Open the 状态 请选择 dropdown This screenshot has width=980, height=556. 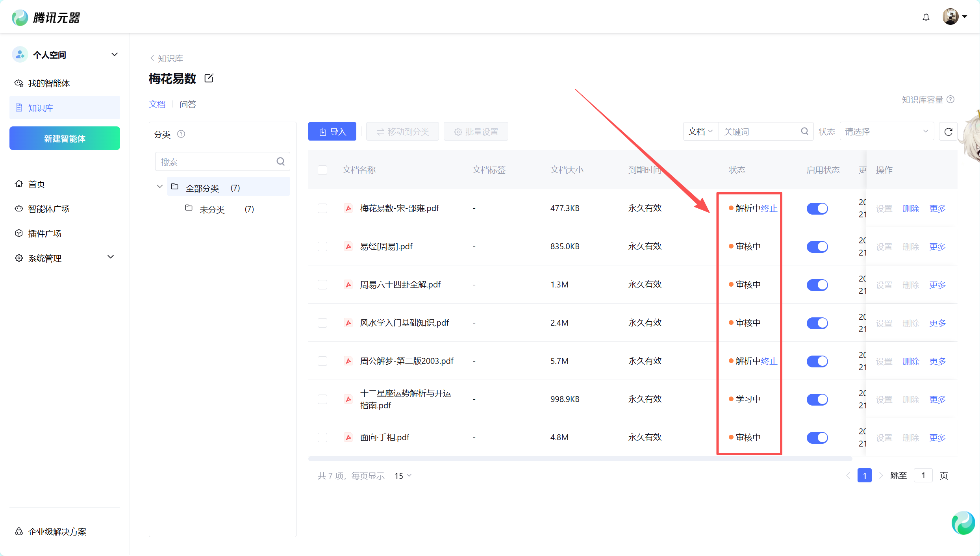[886, 132]
